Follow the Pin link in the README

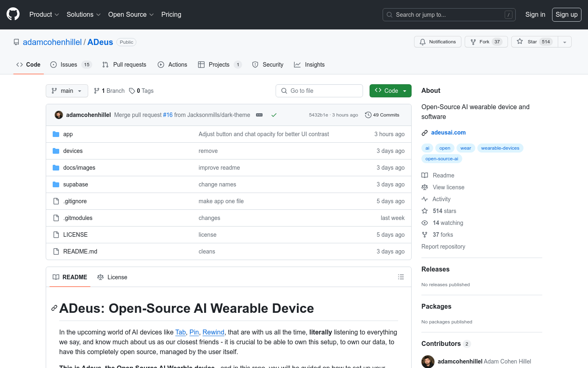pos(194,332)
